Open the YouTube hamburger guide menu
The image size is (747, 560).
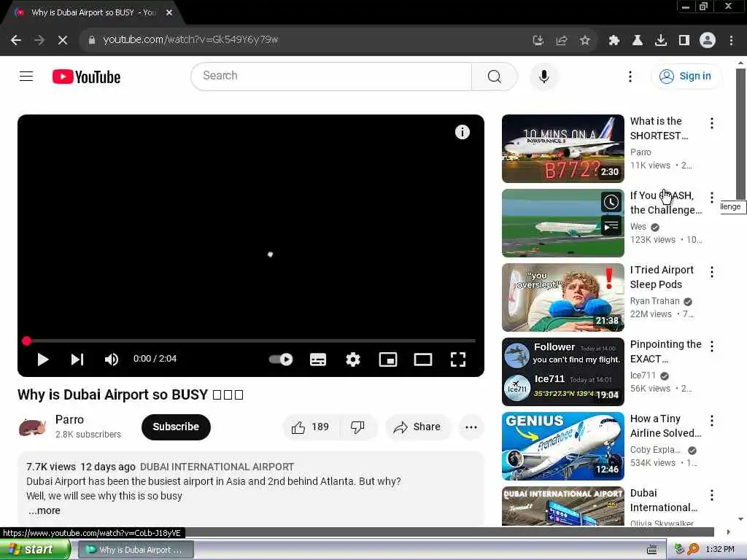point(26,76)
